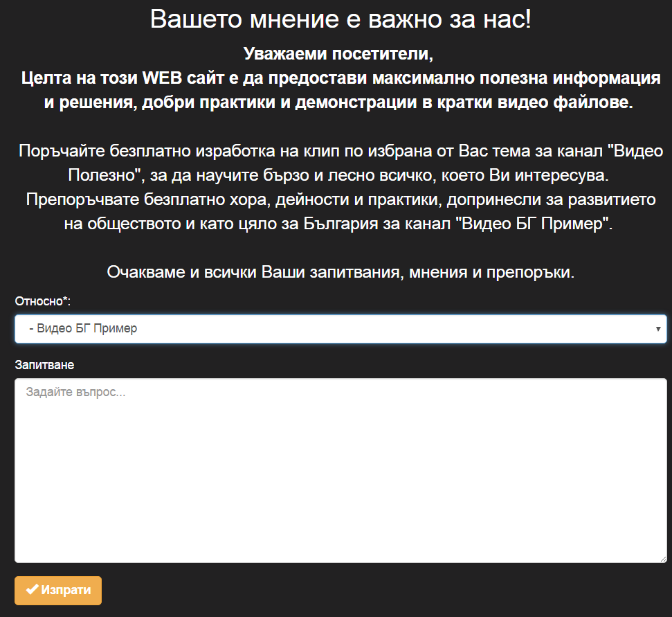Click the dropdown arrow of the Относно field

click(658, 329)
